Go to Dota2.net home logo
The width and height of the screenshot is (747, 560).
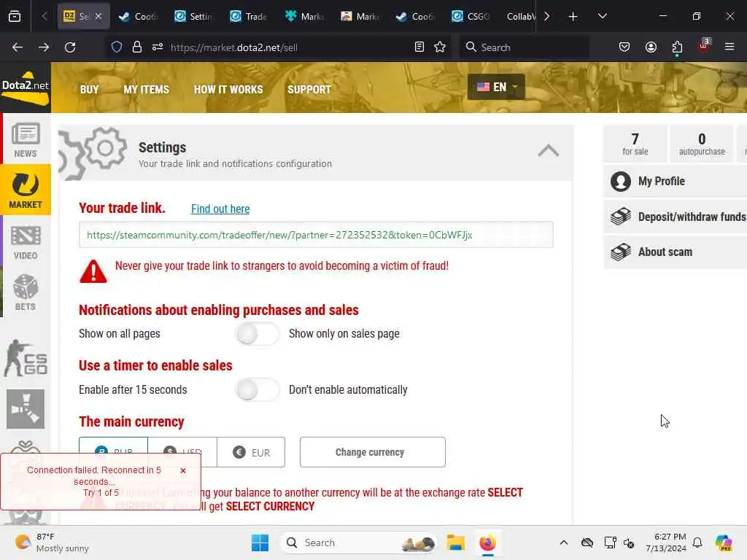(x=26, y=87)
